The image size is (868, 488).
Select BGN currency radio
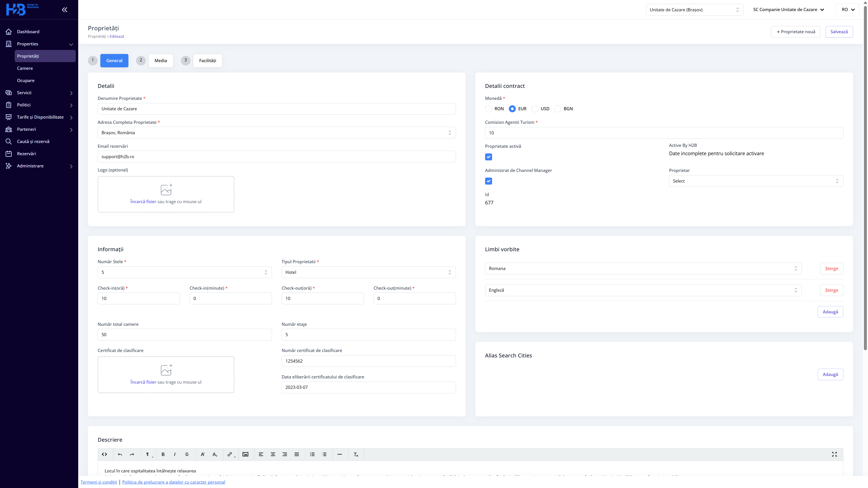tap(558, 109)
